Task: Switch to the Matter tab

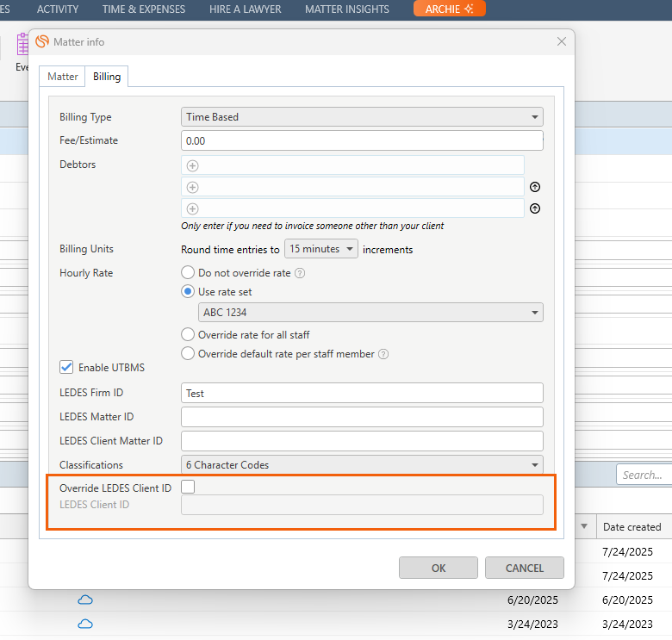Action: pos(63,77)
